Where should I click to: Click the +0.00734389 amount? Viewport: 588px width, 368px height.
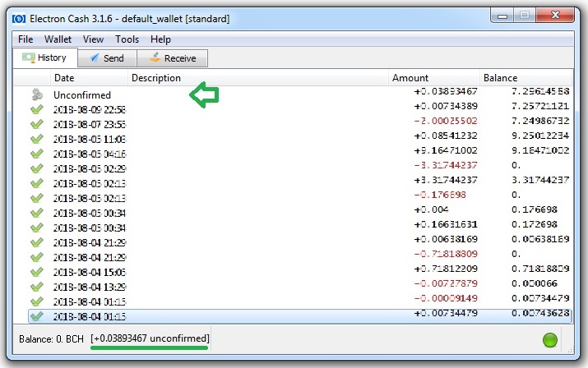pos(446,106)
